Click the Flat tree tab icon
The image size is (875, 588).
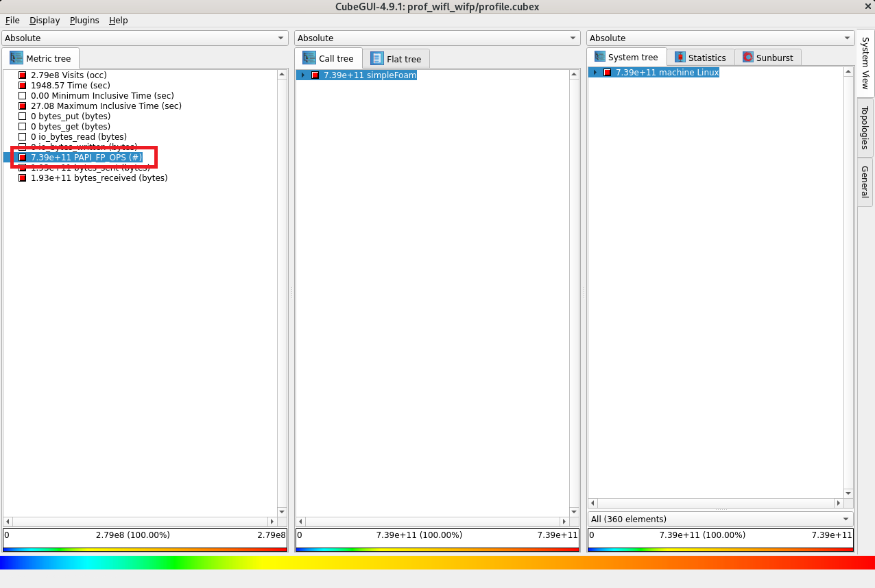(x=377, y=59)
